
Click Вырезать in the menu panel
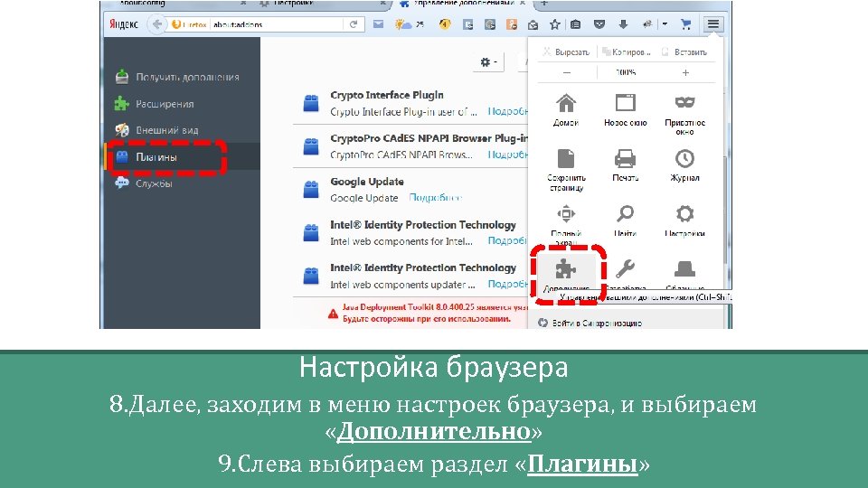point(567,52)
